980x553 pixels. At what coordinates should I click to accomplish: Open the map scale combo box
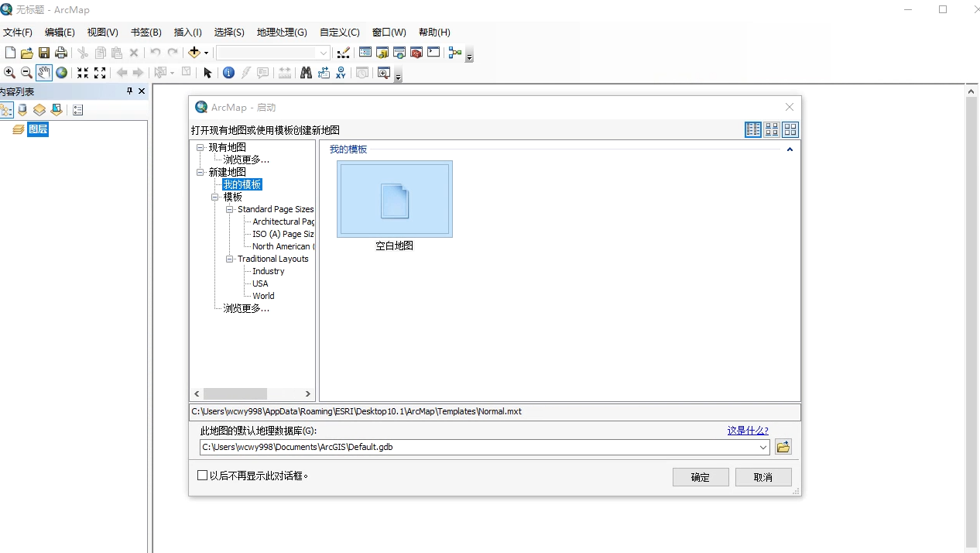[x=273, y=53]
